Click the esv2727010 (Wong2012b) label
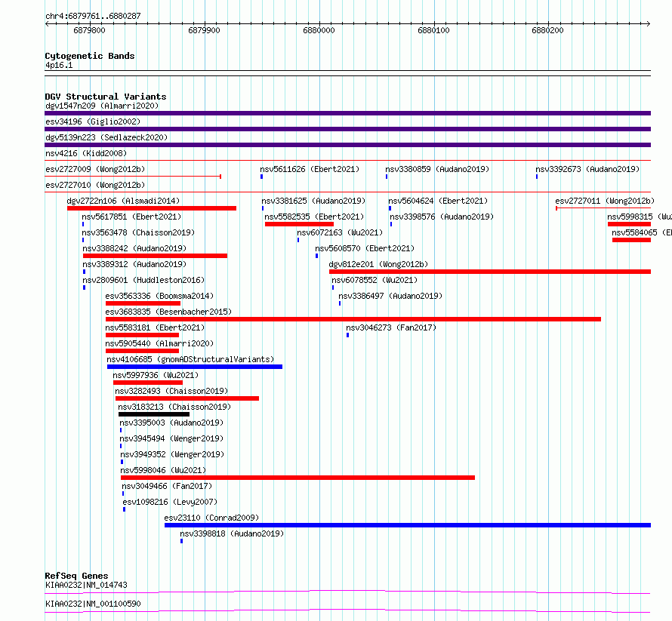The height and width of the screenshot is (621, 672). tap(95, 185)
